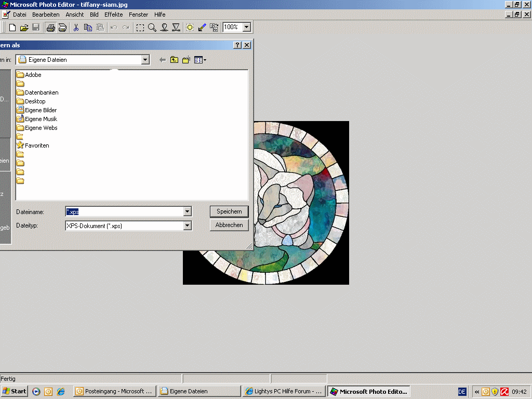The height and width of the screenshot is (399, 532).
Task: Click the DE language indicator
Action: [462, 392]
